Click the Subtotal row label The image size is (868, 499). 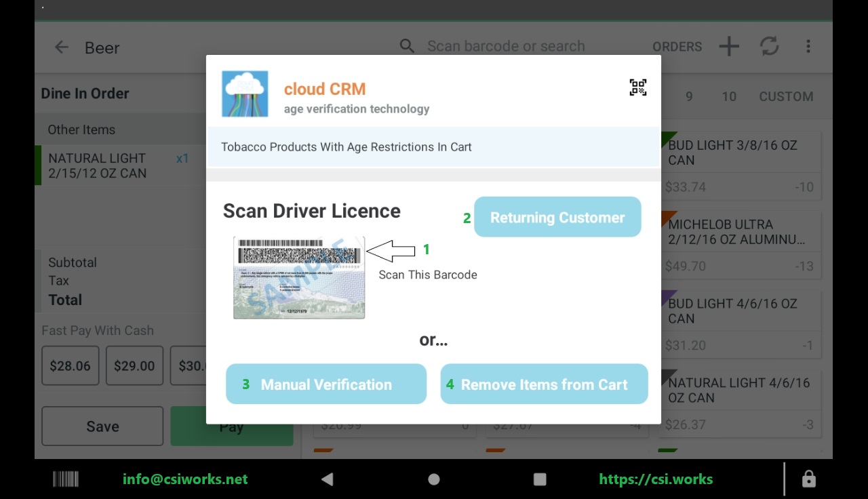(73, 262)
